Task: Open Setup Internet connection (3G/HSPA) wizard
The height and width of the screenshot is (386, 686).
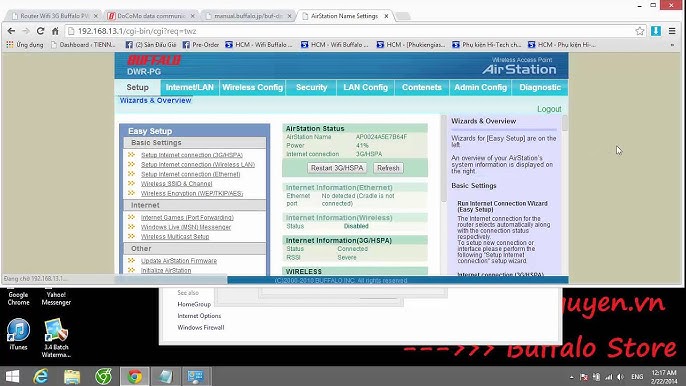Action: point(192,155)
